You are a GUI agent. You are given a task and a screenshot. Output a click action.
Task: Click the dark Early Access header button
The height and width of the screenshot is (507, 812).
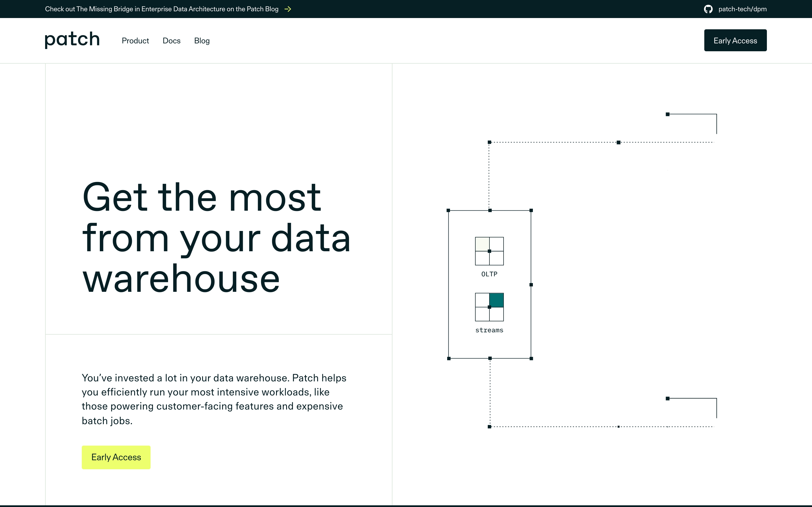(735, 41)
